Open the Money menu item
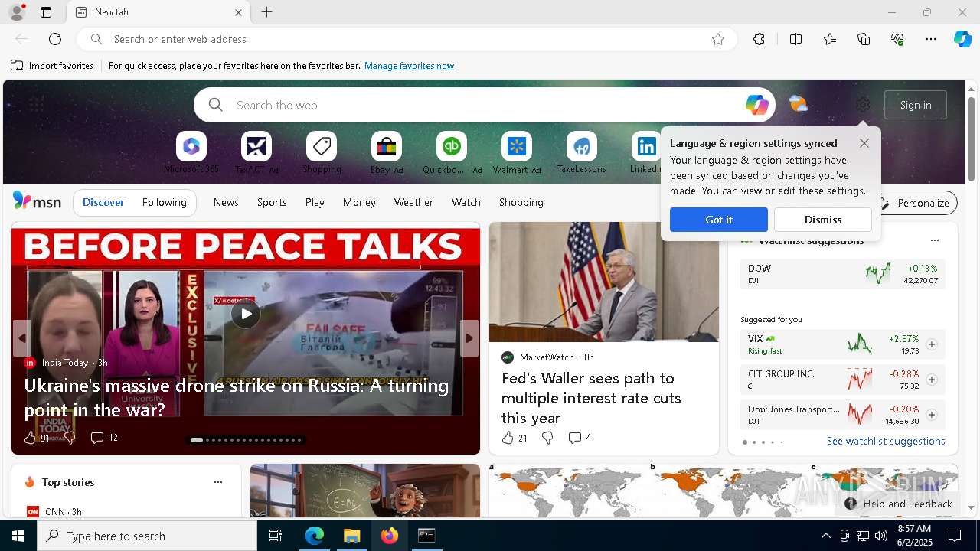The height and width of the screenshot is (551, 980). tap(359, 202)
